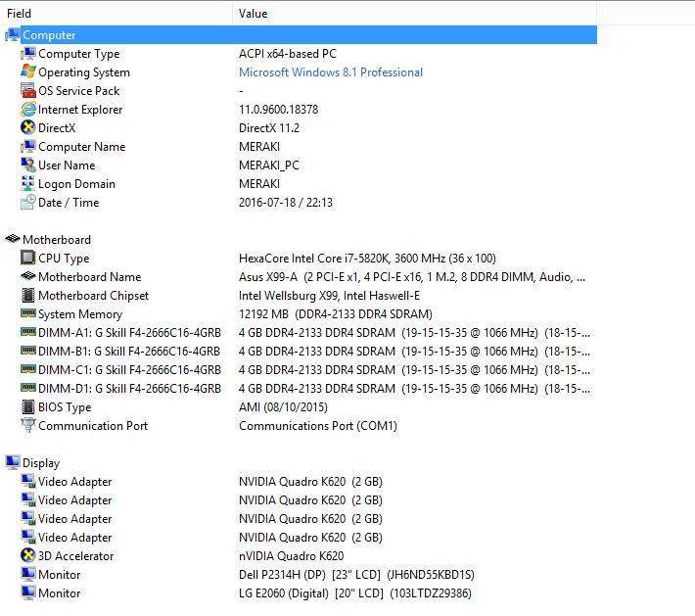
Task: Select the Intel Wellsburg X99 chipset value
Action: tap(329, 296)
